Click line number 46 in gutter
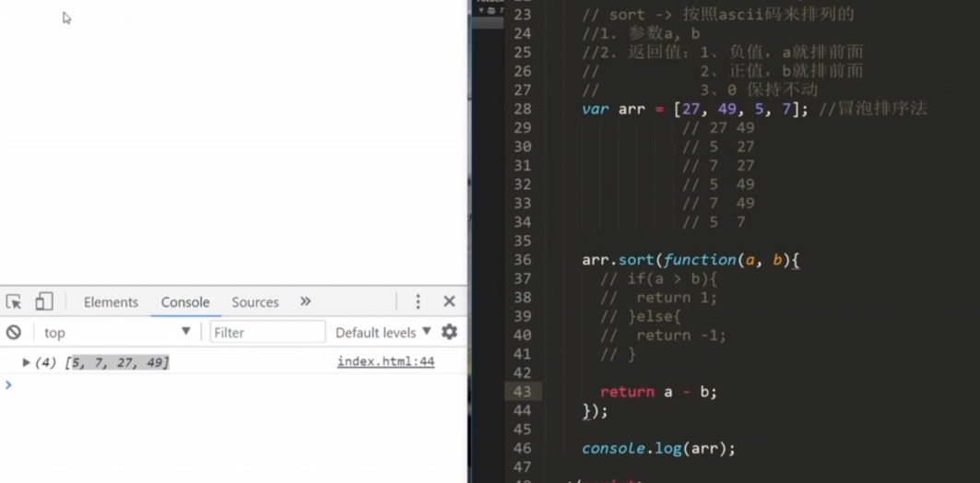 tap(523, 449)
